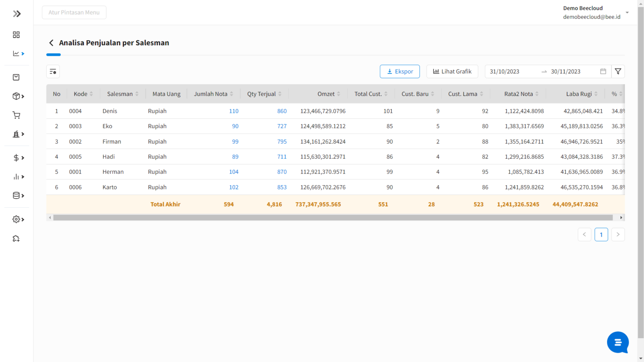This screenshot has height=362, width=644.
Task: Click the horizontal table scrollbar
Action: tap(333, 217)
